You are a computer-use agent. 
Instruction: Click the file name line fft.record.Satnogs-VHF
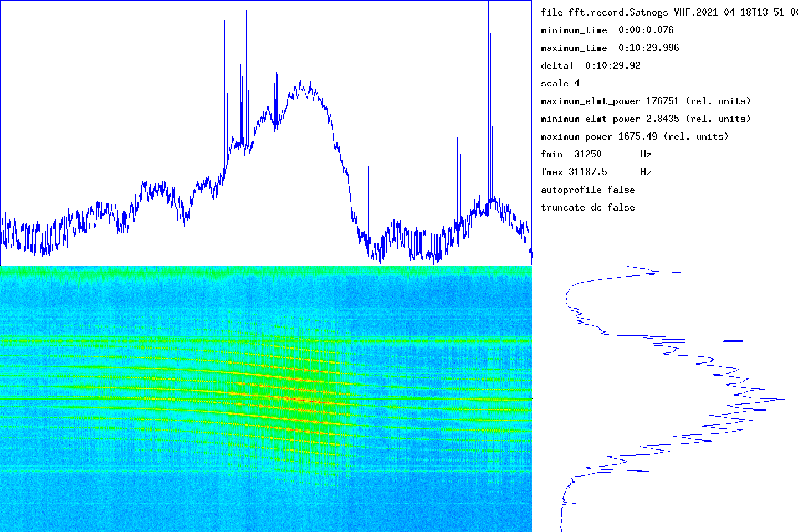click(669, 12)
